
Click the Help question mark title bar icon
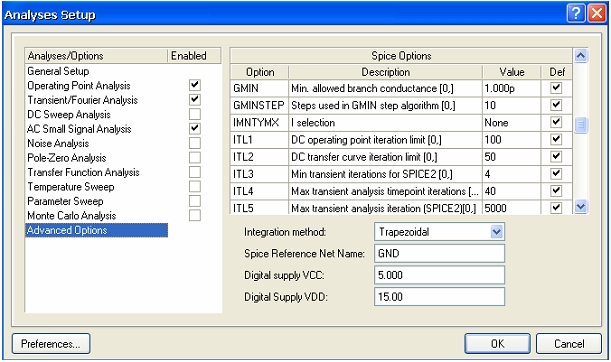click(x=576, y=14)
